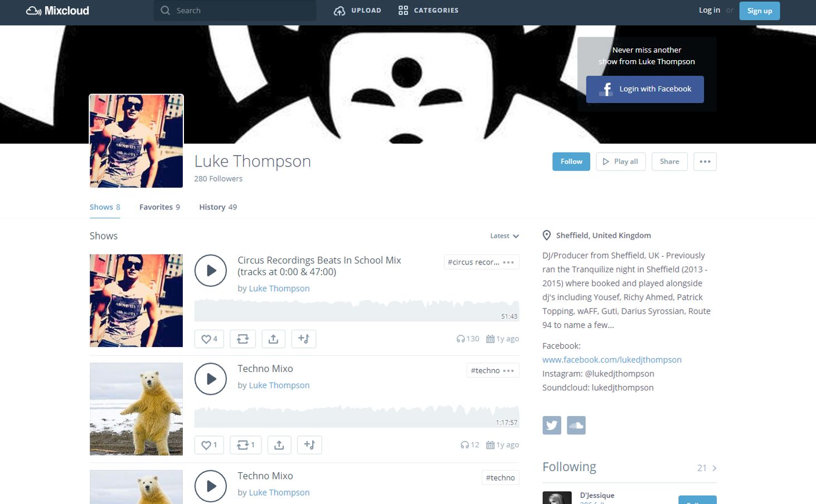Click the Log in link
This screenshot has width=816, height=504.
[x=709, y=10]
